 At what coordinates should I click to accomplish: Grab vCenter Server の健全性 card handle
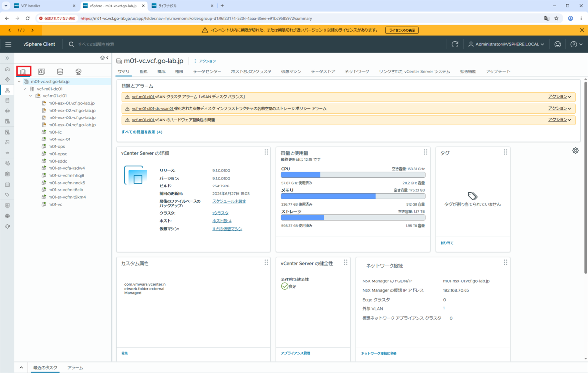click(346, 263)
